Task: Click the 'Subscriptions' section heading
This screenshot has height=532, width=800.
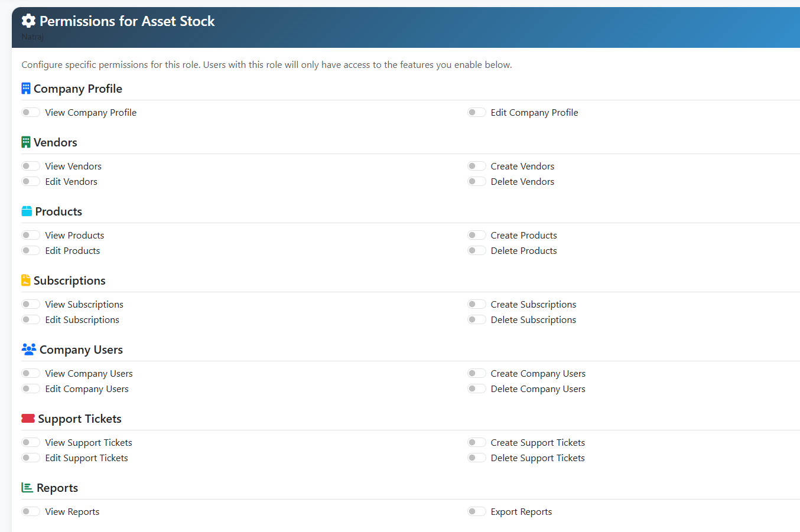Action: pyautogui.click(x=70, y=280)
